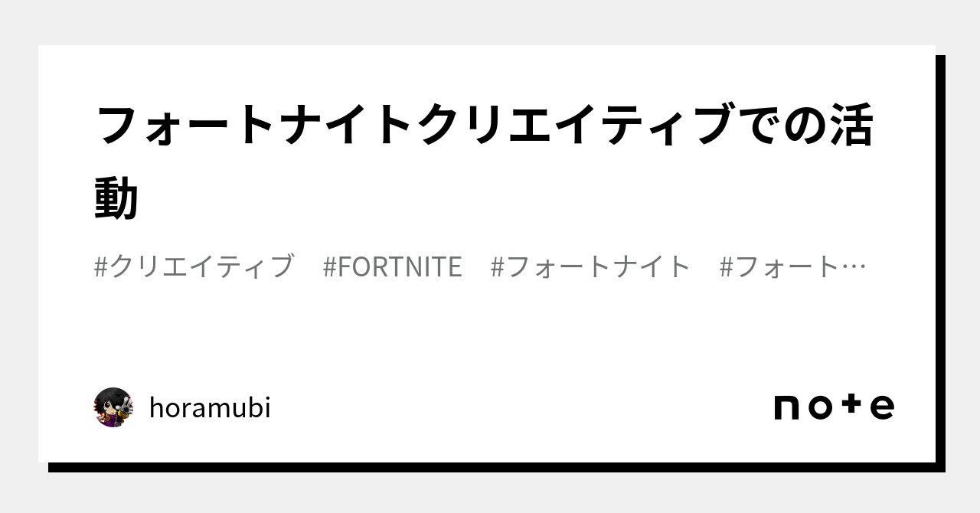
Task: Click the "動" character on title's second line
Action: [x=116, y=198]
